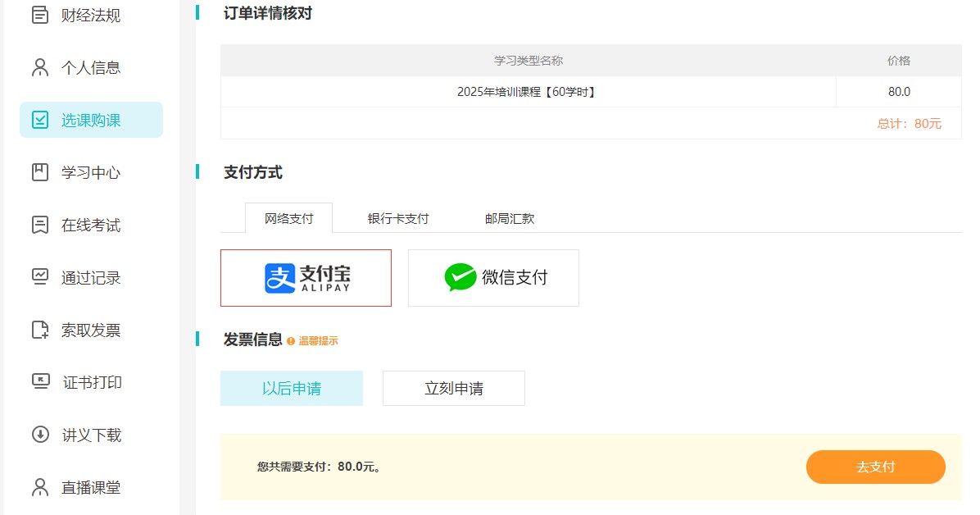The image size is (980, 515).
Task: Click the 个人信息 person icon
Action: 40,67
